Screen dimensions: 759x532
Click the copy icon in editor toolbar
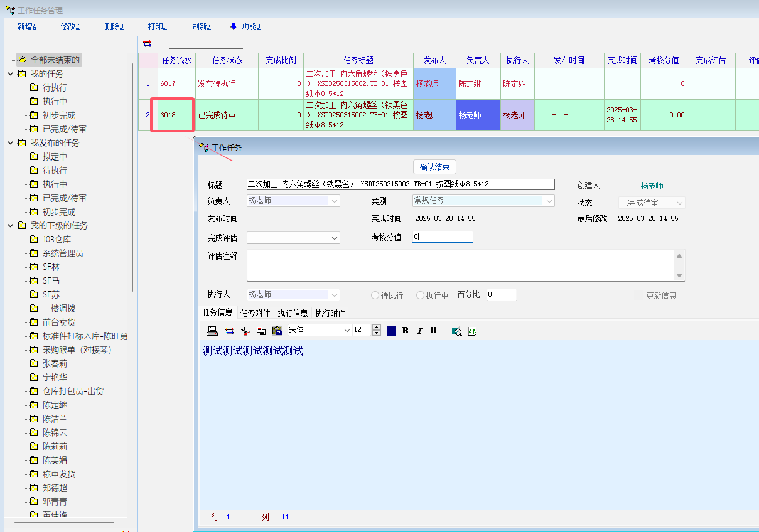261,331
